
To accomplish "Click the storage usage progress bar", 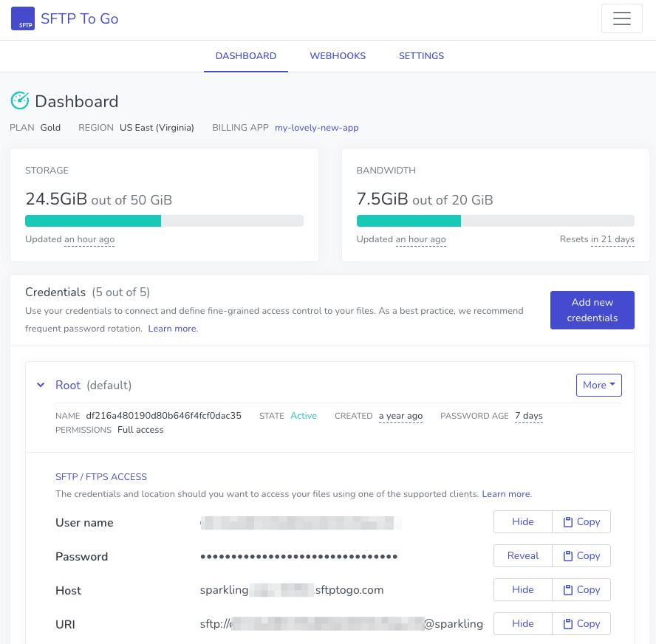I will (164, 221).
